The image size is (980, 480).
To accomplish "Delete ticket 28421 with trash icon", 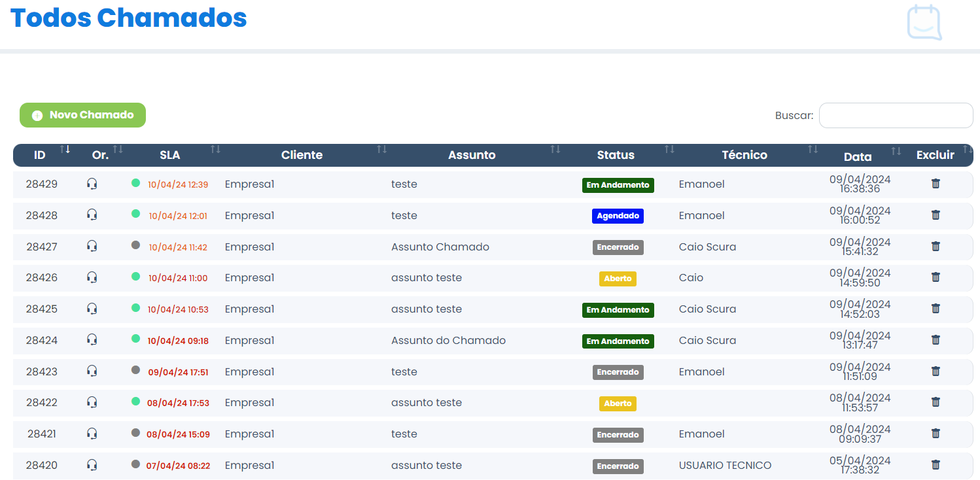I will tap(936, 434).
